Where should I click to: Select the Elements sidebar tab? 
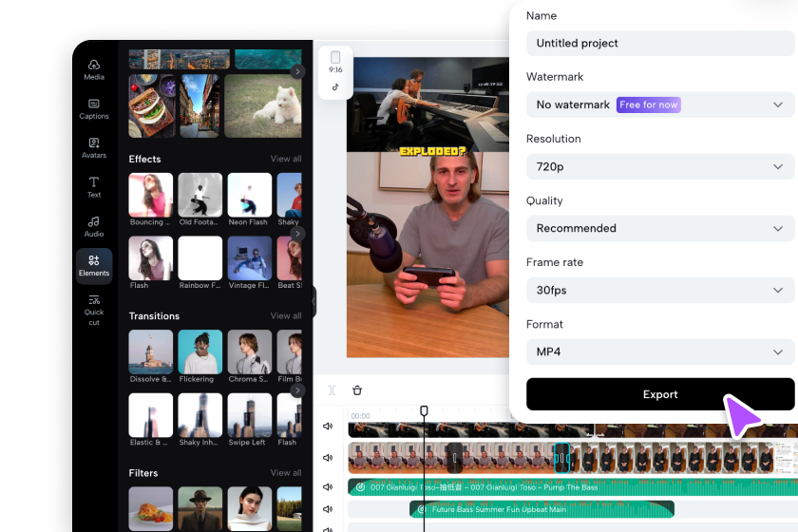click(94, 266)
